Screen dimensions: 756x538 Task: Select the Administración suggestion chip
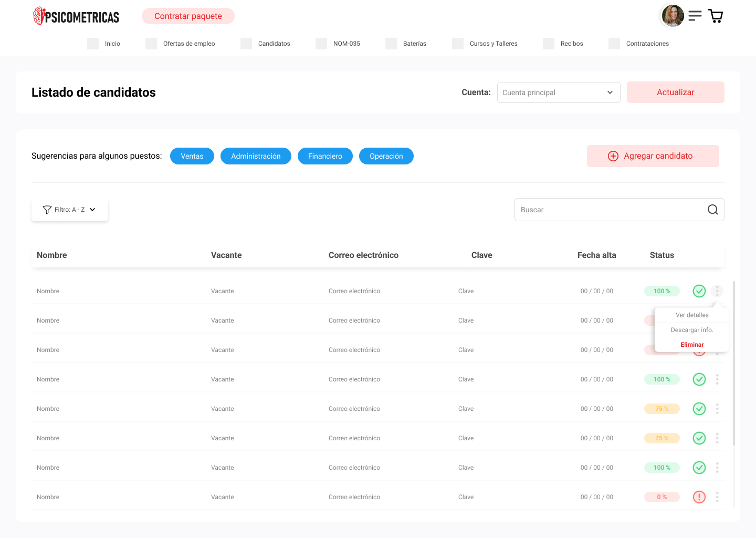256,156
